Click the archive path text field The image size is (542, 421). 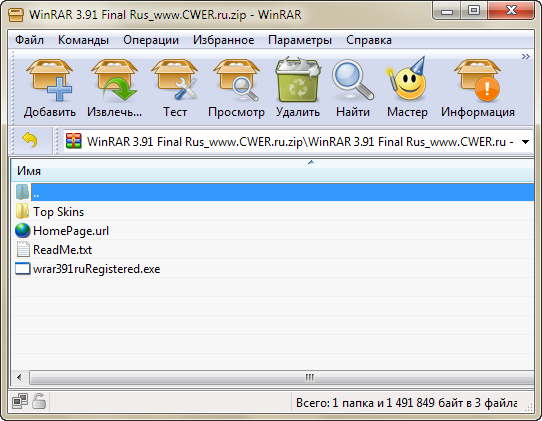tap(300, 142)
